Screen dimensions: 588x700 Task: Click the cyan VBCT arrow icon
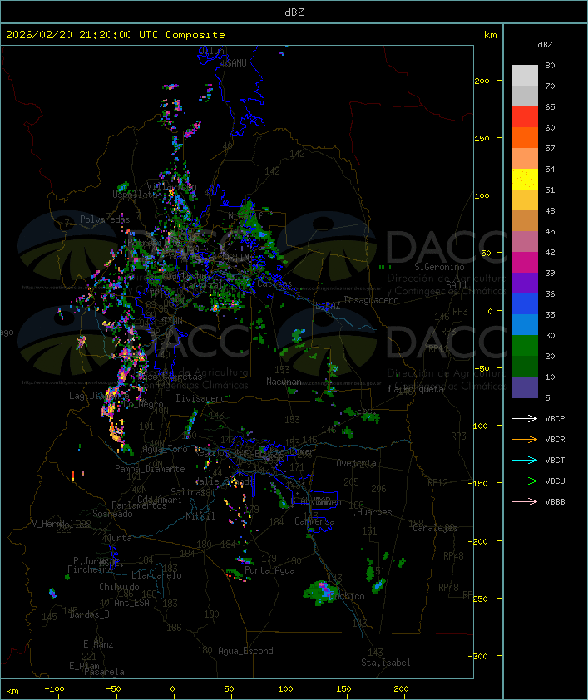(525, 461)
